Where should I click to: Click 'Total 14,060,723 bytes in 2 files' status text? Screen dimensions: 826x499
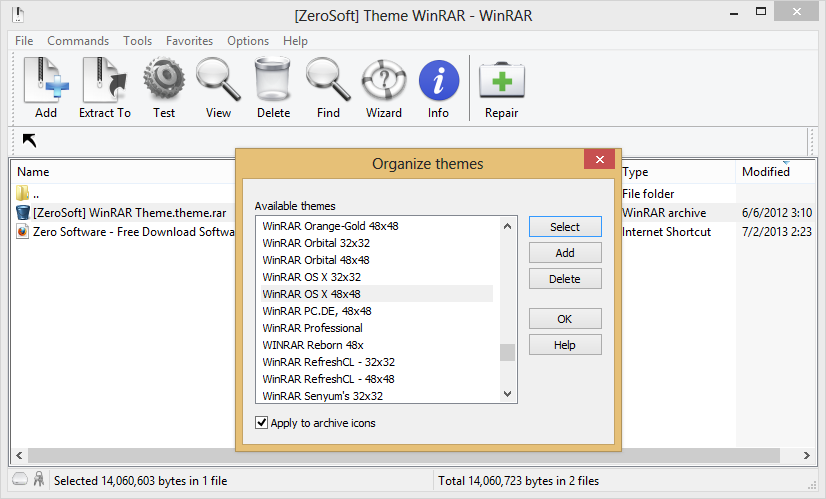tap(518, 481)
